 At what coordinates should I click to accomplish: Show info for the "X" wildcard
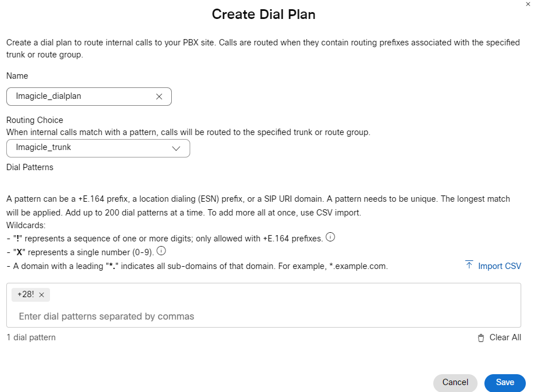pos(161,251)
